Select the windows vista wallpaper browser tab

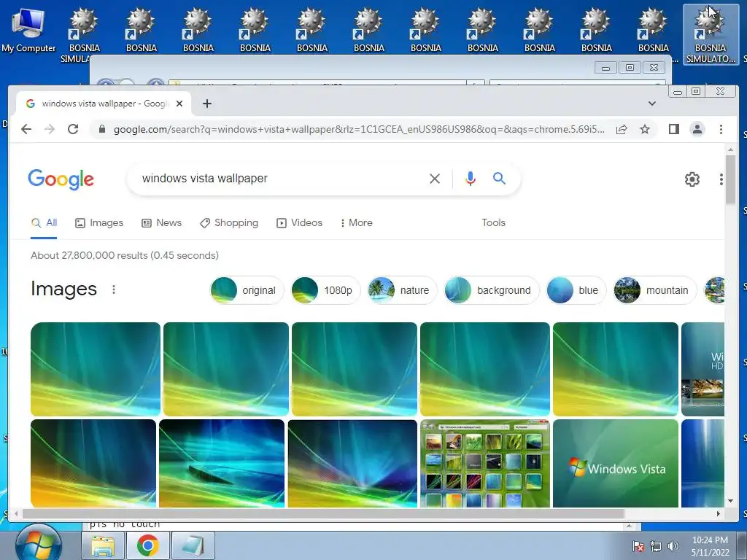[104, 104]
